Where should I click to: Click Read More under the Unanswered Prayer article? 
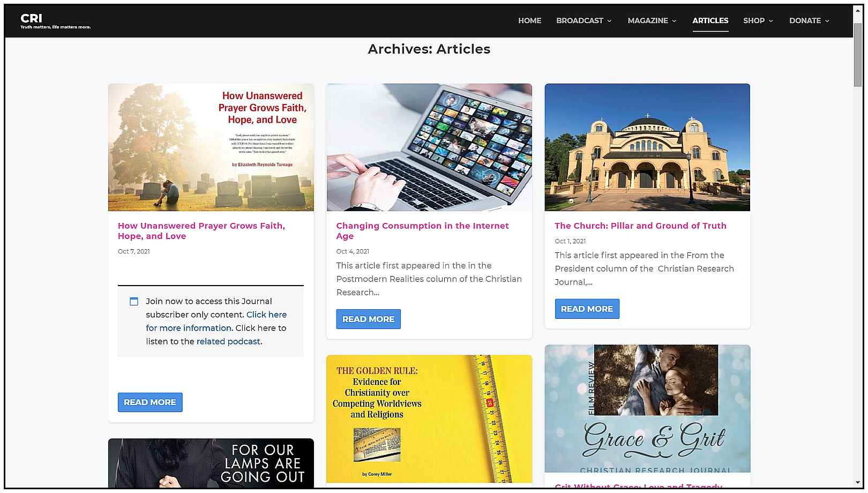click(150, 402)
